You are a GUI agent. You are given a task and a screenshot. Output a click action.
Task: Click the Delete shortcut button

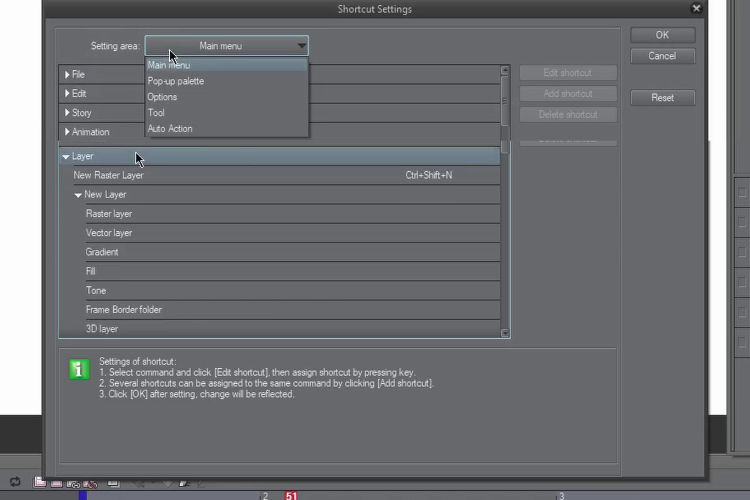[x=568, y=115]
